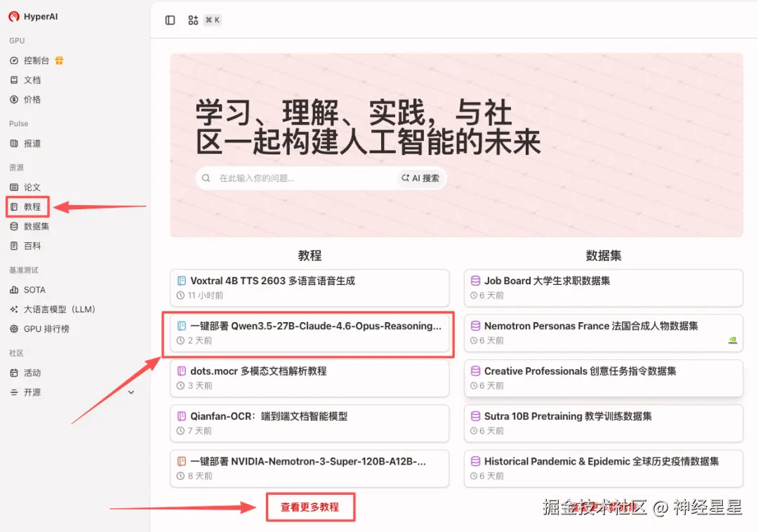This screenshot has width=758, height=532.
Task: Click the 数据集 database icon in sidebar
Action: coord(14,227)
